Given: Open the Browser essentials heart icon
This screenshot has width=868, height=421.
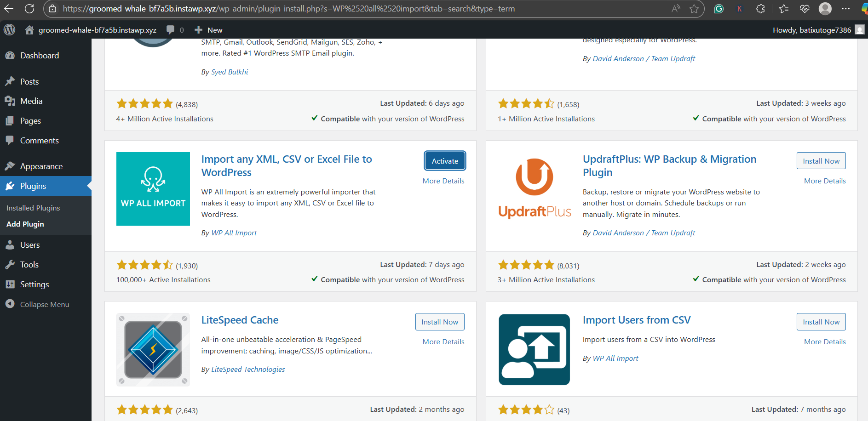Looking at the screenshot, I should 805,9.
